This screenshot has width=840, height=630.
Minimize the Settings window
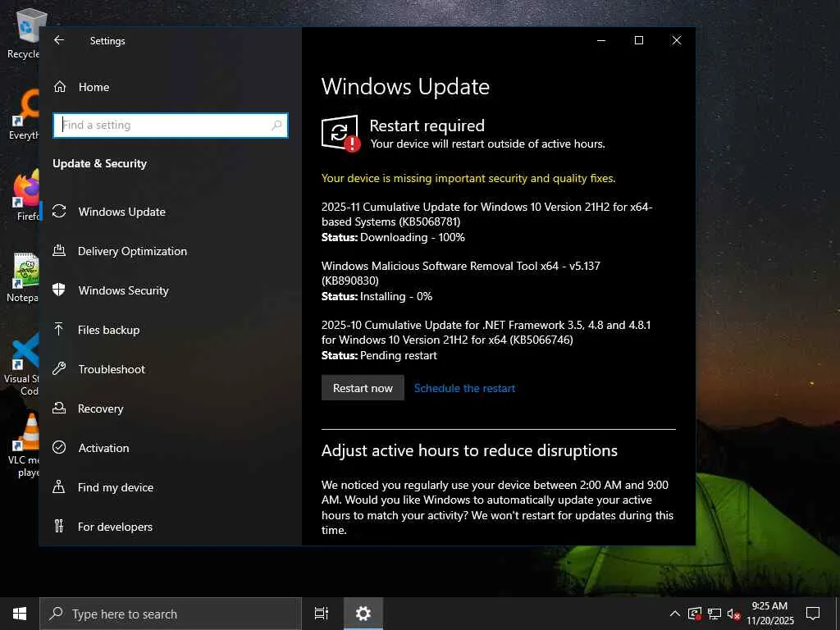point(601,40)
